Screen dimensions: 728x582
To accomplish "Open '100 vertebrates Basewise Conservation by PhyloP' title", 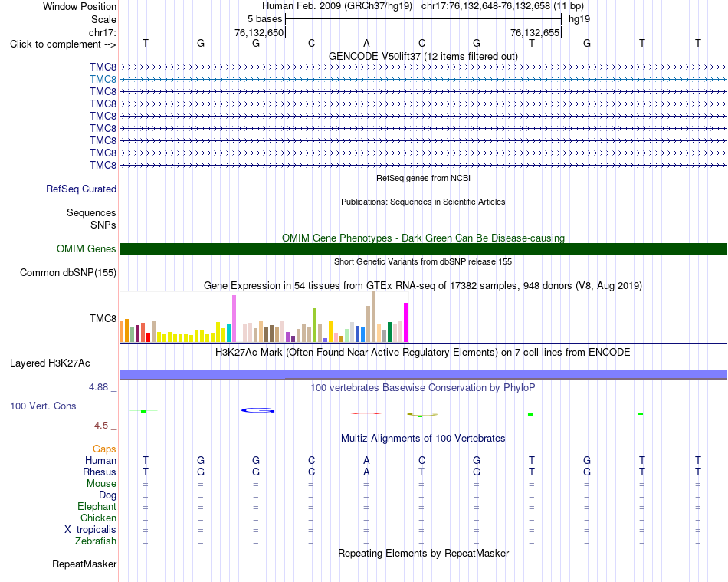I will click(x=423, y=387).
